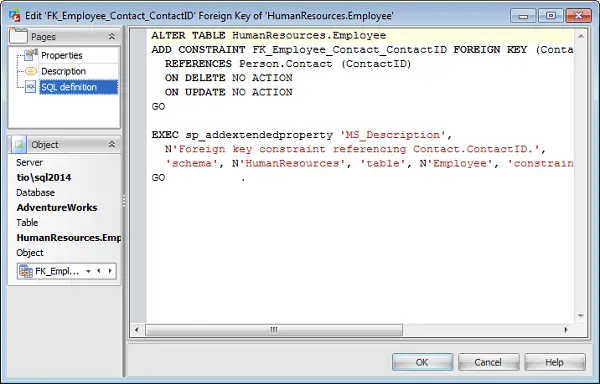Viewport: 600px width, 384px height.
Task: Minimize the Edit Foreign Key window
Action: coord(523,16)
